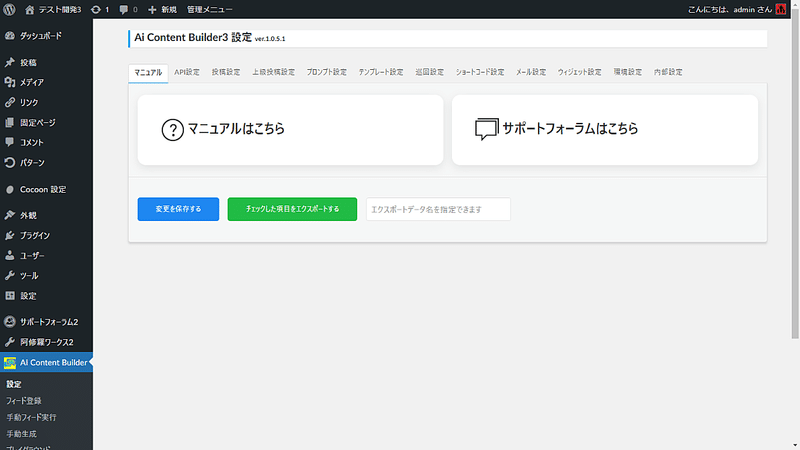Open the ショートコード設定 tab

480,72
